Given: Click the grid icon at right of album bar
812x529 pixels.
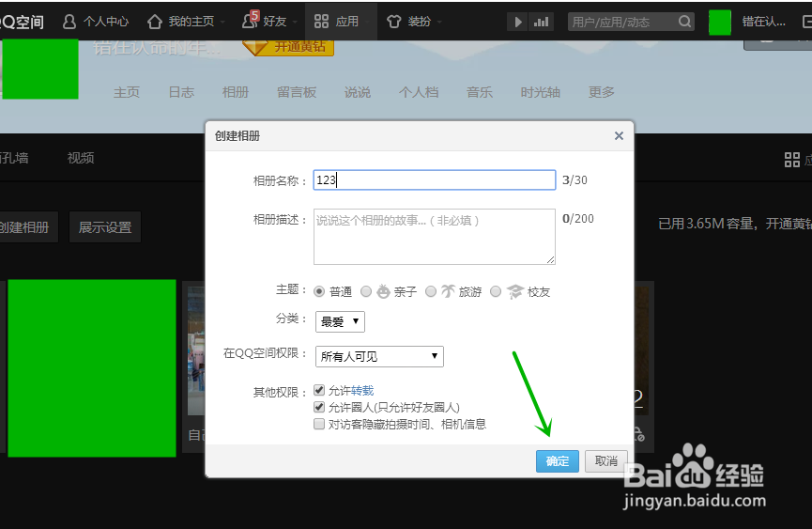Looking at the screenshot, I should pyautogui.click(x=791, y=160).
